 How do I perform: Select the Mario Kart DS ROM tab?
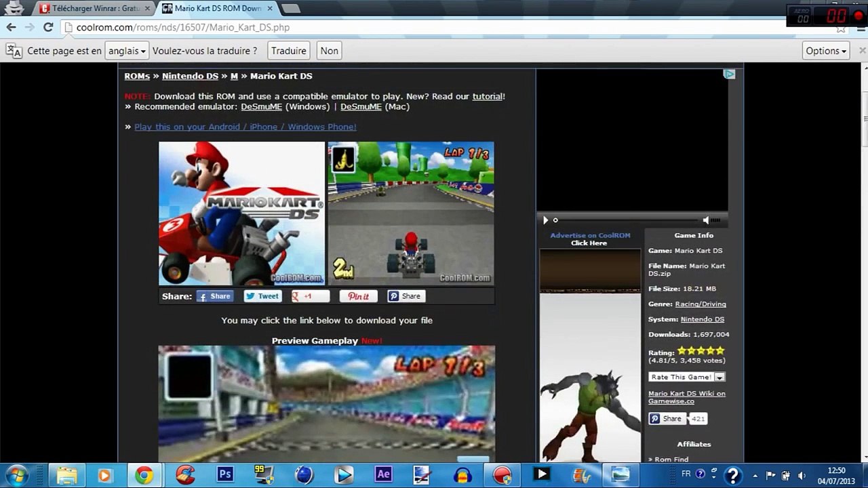tap(217, 8)
